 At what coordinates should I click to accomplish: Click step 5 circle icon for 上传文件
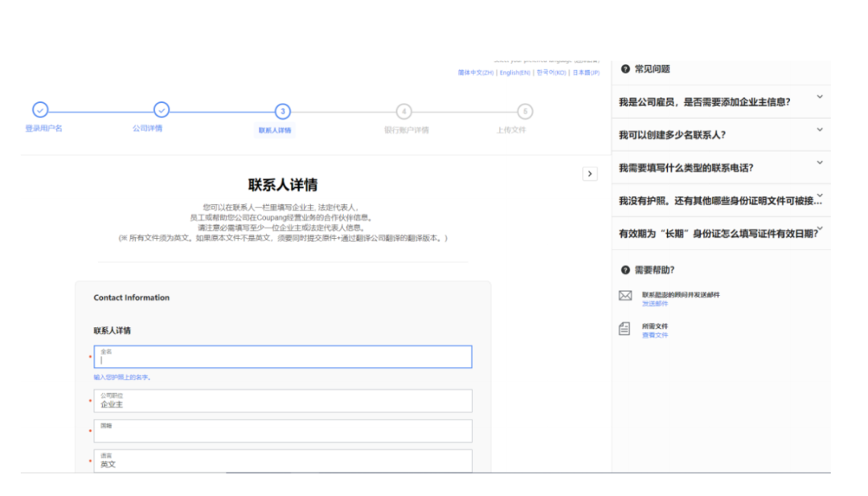coord(527,110)
